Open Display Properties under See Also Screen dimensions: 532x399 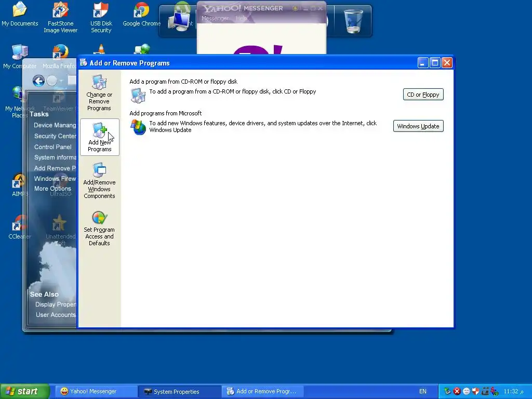(56, 304)
